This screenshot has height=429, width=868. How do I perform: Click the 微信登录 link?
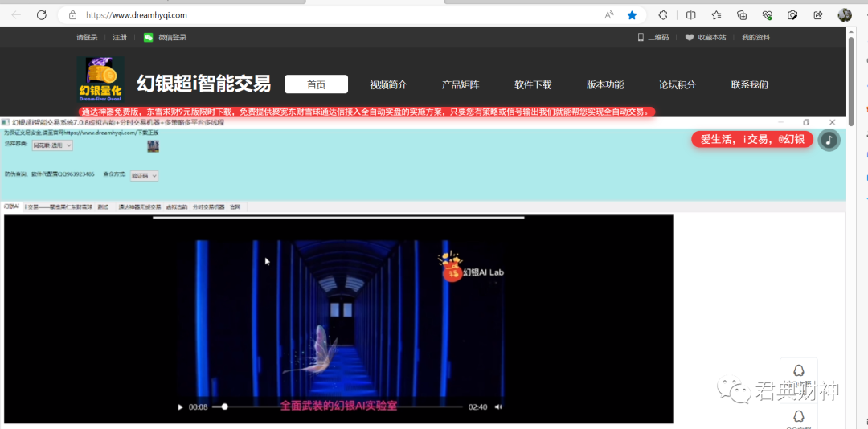pyautogui.click(x=172, y=37)
